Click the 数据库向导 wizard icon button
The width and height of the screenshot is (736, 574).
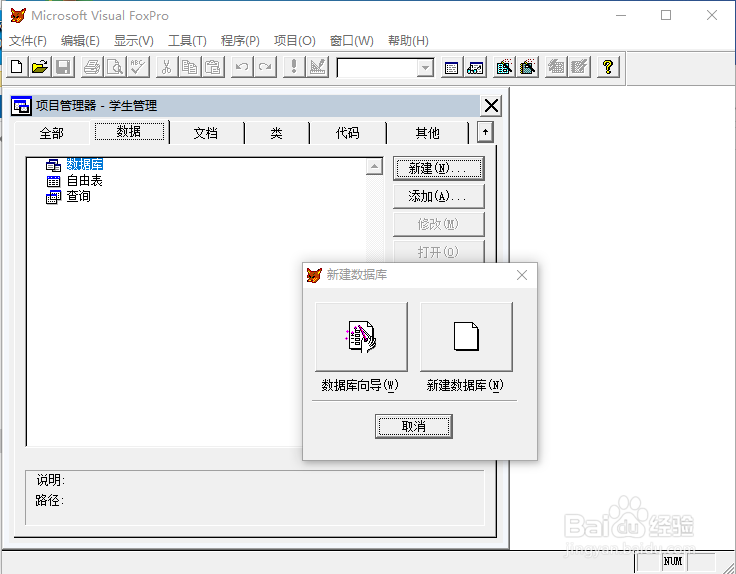[361, 337]
